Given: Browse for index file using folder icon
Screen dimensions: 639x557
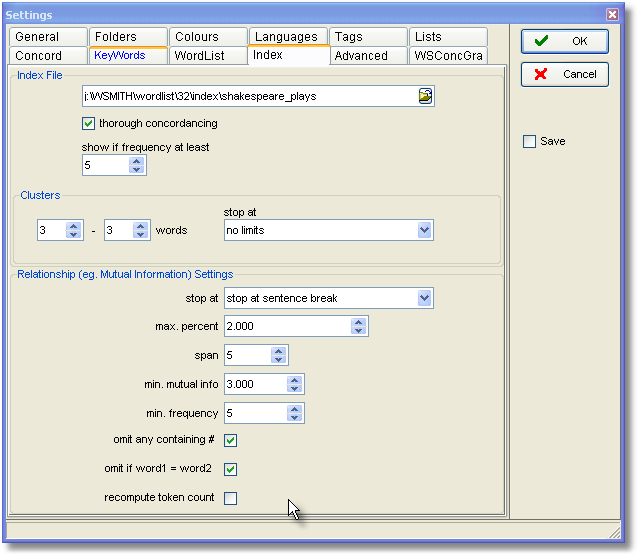Looking at the screenshot, I should tap(425, 96).
